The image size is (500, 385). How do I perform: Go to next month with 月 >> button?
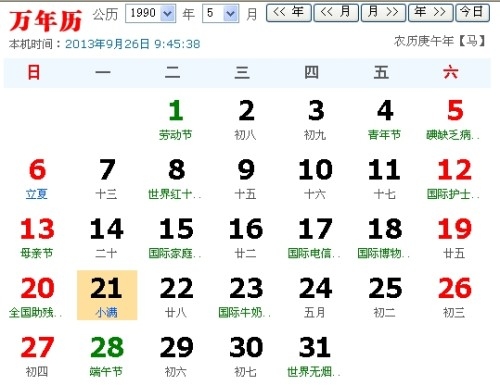(x=383, y=13)
